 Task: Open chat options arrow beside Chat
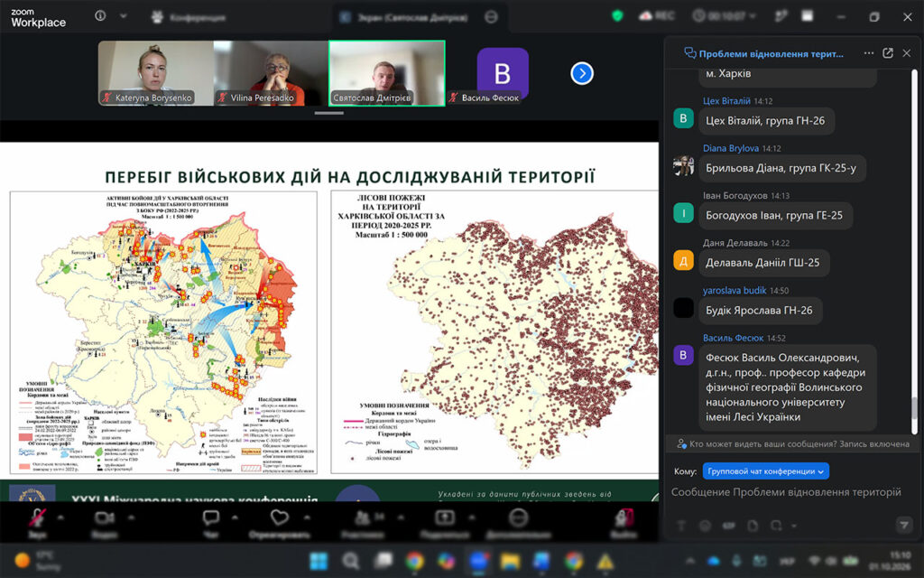[235, 517]
